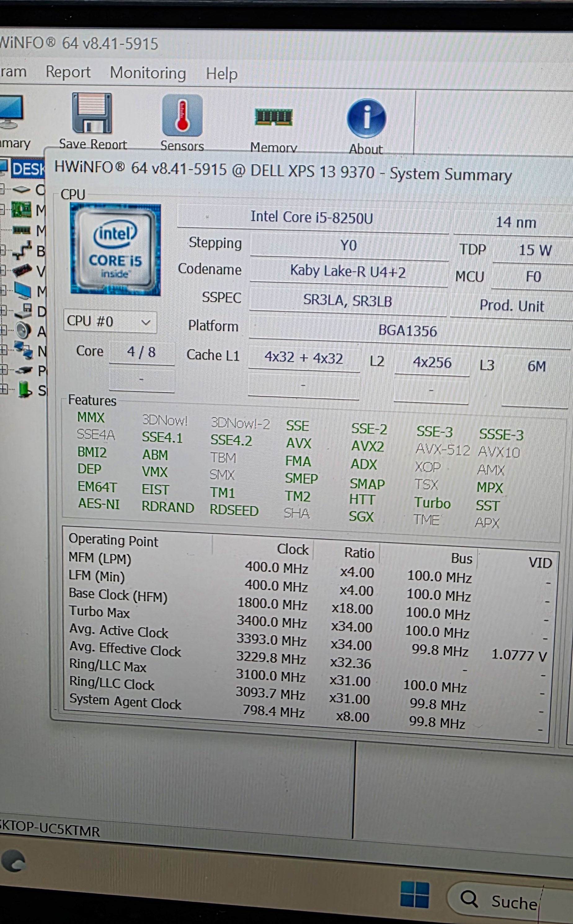This screenshot has width=573, height=924.
Task: Select the Monitor screen tree icon
Action: [x=22, y=290]
